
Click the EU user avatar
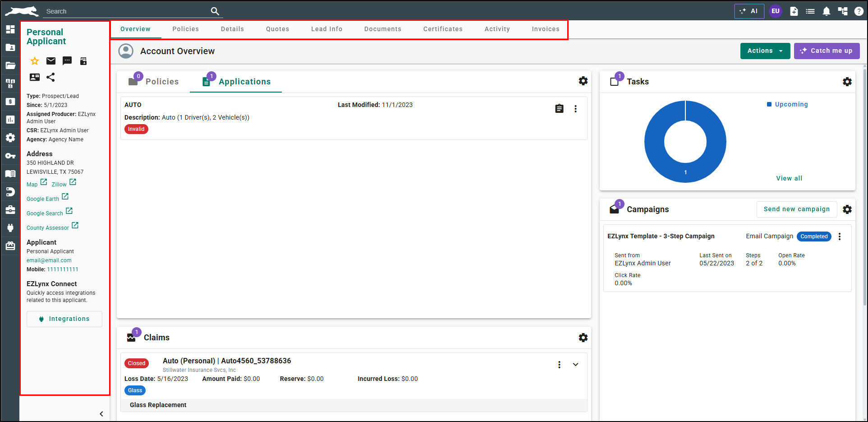[x=776, y=11]
